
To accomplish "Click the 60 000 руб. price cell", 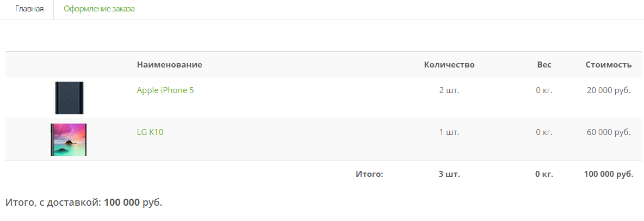I will pos(609,132).
